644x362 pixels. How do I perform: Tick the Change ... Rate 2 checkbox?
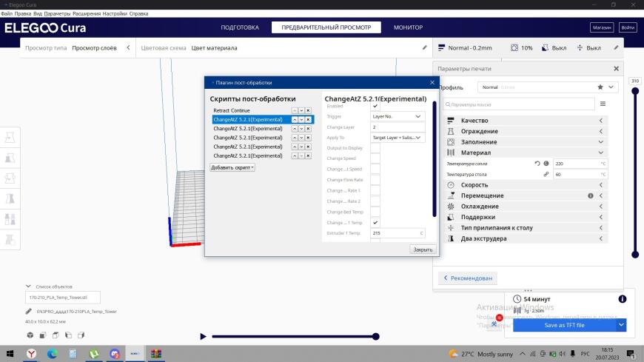375,201
